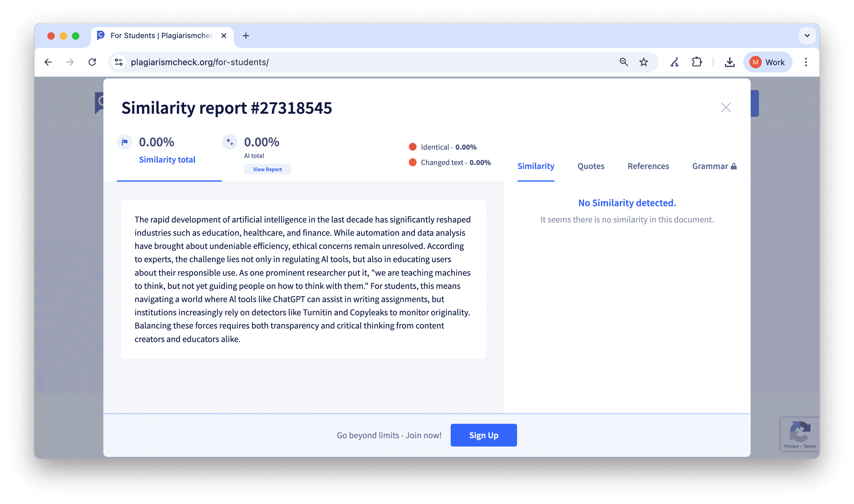
Task: Go back to the previous page
Action: [48, 62]
